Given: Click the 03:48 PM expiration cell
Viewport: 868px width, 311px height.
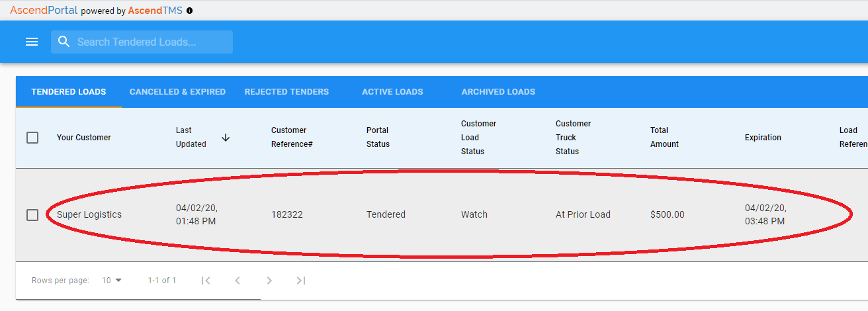Looking at the screenshot, I should pyautogui.click(x=765, y=214).
